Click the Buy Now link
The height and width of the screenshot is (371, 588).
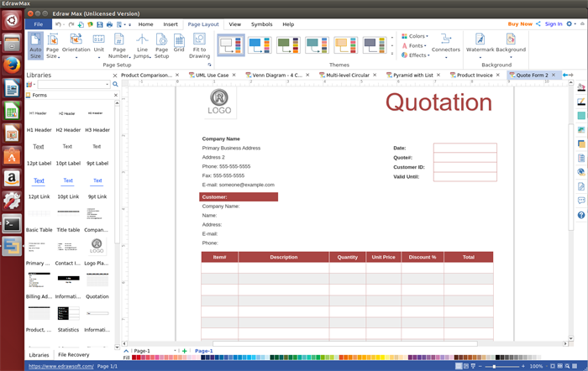pyautogui.click(x=520, y=24)
